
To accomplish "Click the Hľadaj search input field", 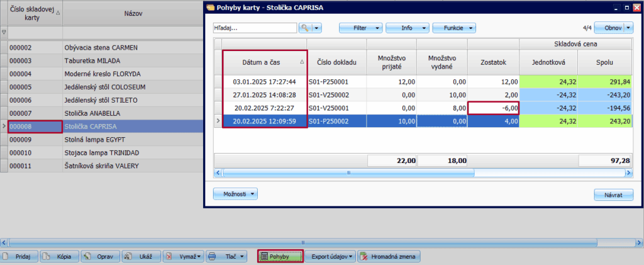I will (x=255, y=28).
